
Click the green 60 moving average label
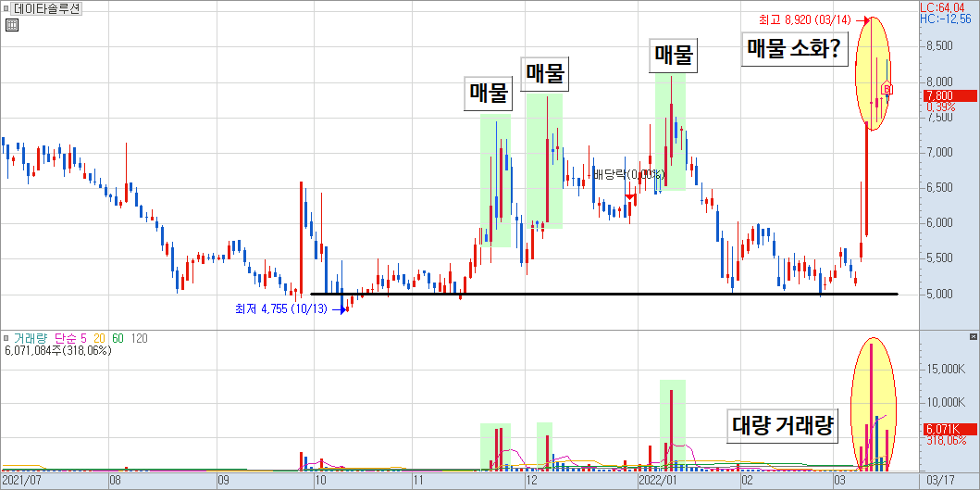coord(118,339)
